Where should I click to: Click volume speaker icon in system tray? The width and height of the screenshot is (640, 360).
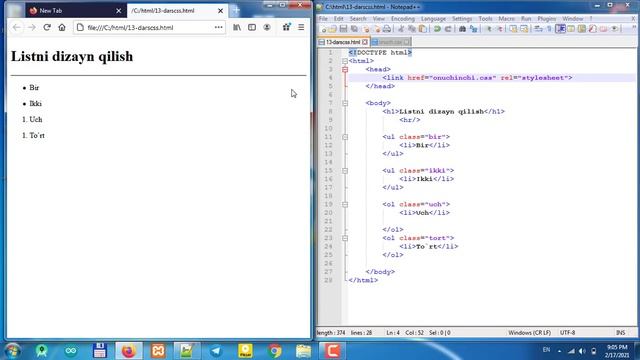click(x=582, y=351)
